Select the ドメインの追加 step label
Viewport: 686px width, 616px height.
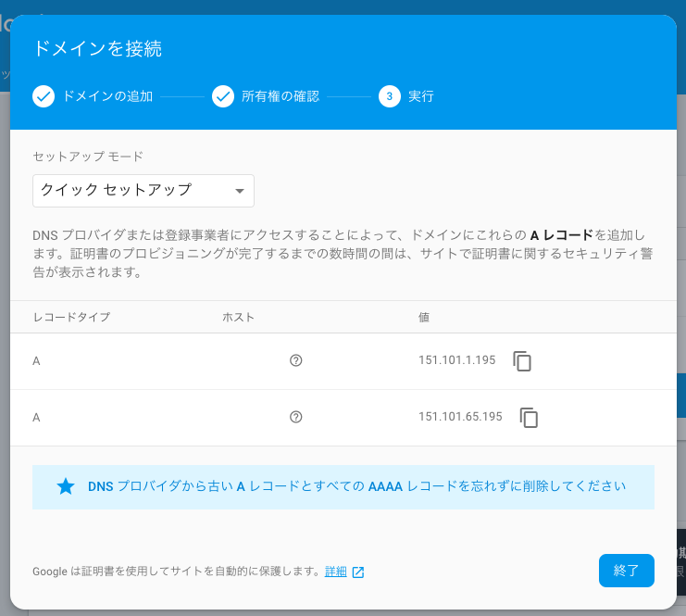pos(107,96)
